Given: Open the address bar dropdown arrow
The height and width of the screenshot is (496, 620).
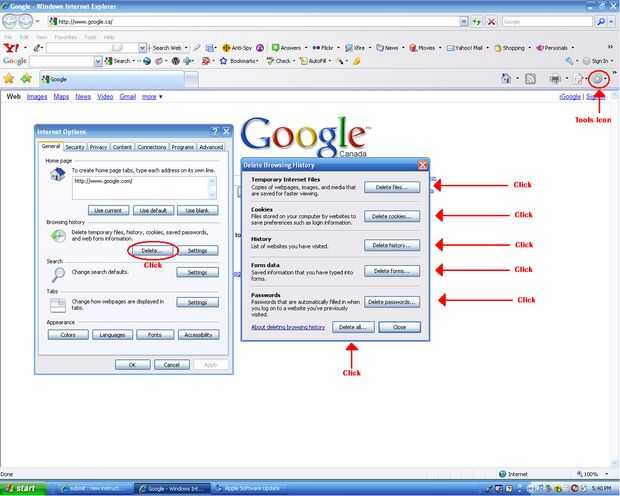Looking at the screenshot, I should (x=463, y=21).
